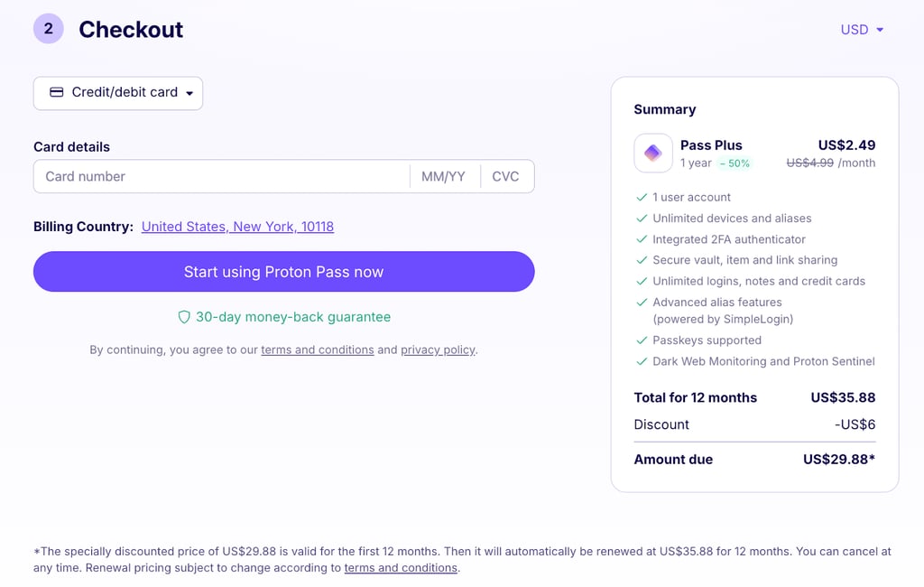The height and width of the screenshot is (587, 924).
Task: Click the checkmark next to 1 user account
Action: point(642,198)
